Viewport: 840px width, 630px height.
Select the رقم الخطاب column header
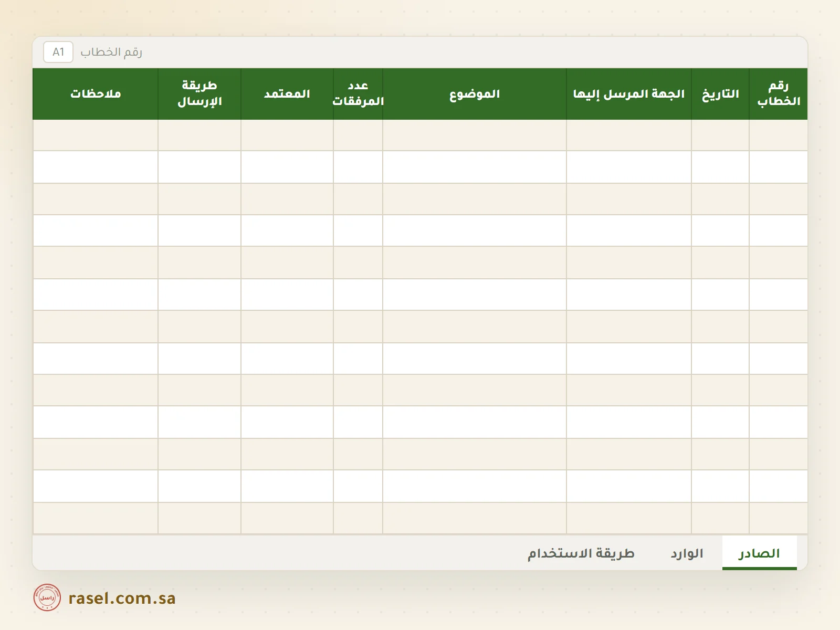778,94
